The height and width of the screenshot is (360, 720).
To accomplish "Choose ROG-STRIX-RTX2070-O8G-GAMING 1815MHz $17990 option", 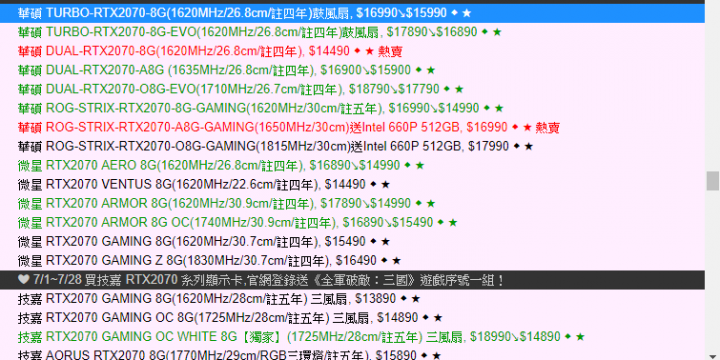I will coord(352,146).
